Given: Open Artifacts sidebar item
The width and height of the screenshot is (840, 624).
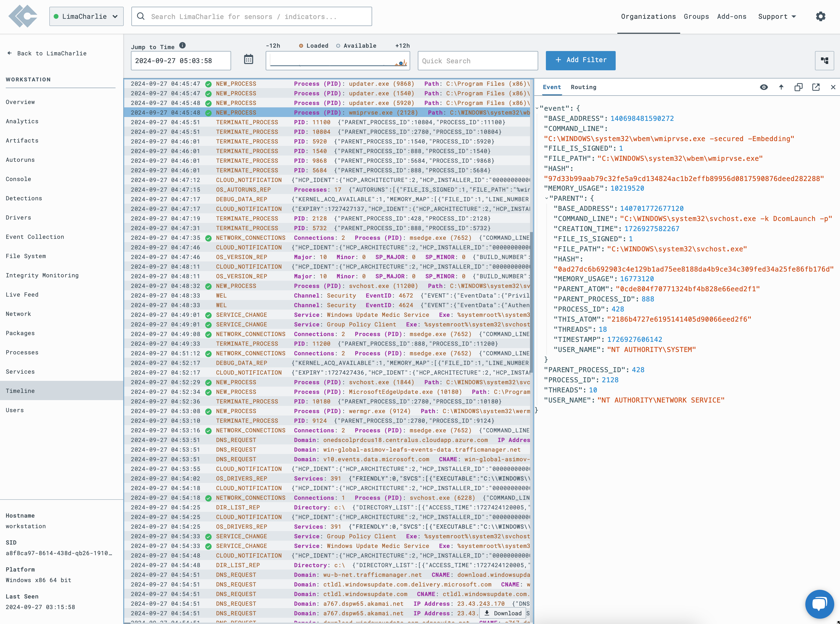Looking at the screenshot, I should (x=62, y=141).
